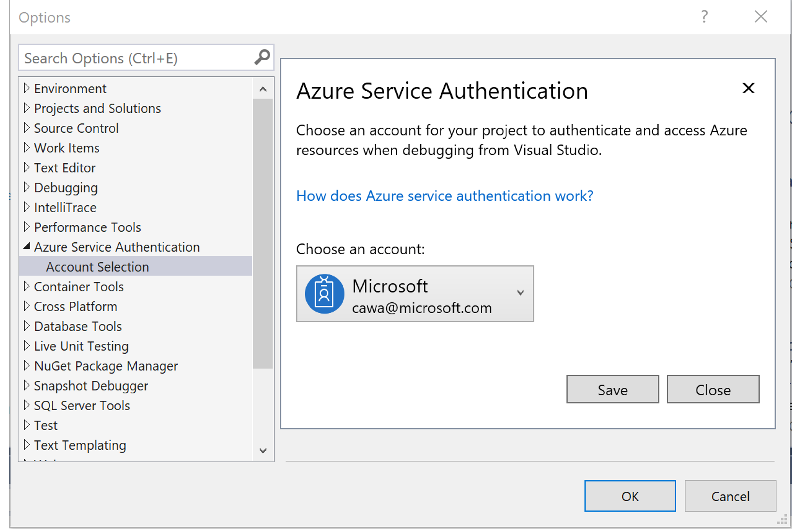Expand the Database Tools node
This screenshot has height=531, width=792.
pos(27,326)
